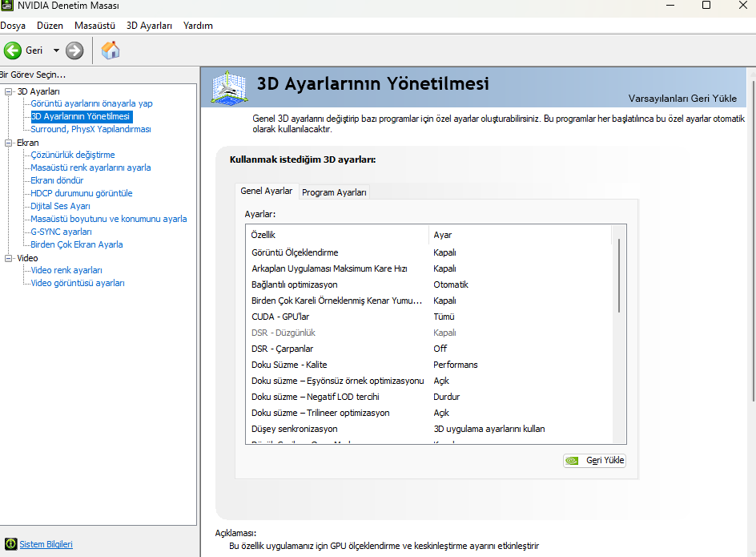Screen dimensions: 756x557
Task: Collapse the Ekran tree node
Action: point(8,143)
